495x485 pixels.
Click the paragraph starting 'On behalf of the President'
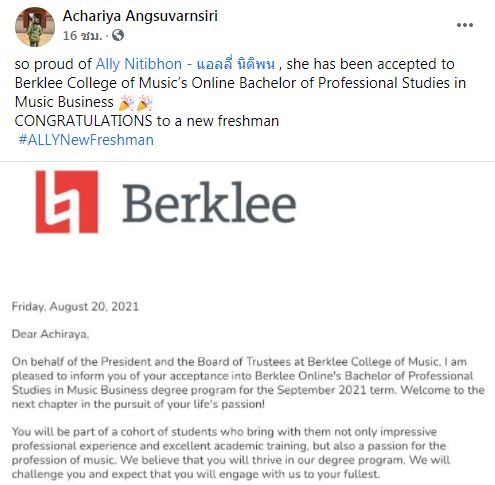tap(248, 383)
